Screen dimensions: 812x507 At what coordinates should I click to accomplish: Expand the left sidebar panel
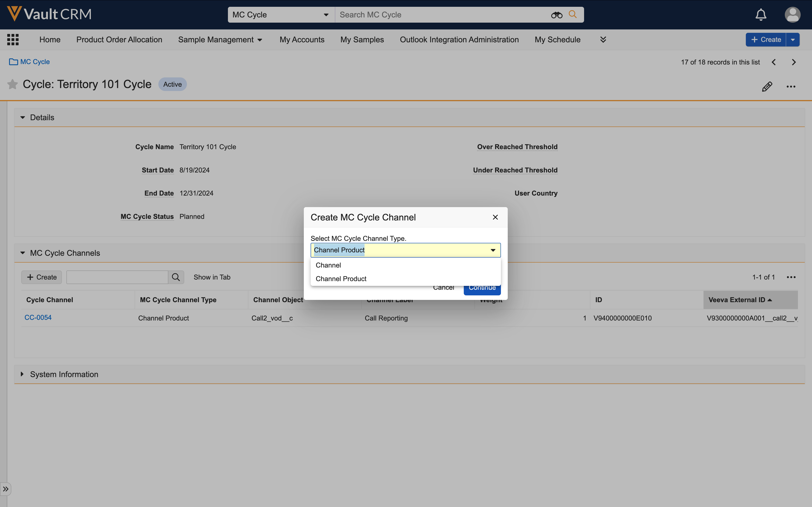[x=6, y=489]
